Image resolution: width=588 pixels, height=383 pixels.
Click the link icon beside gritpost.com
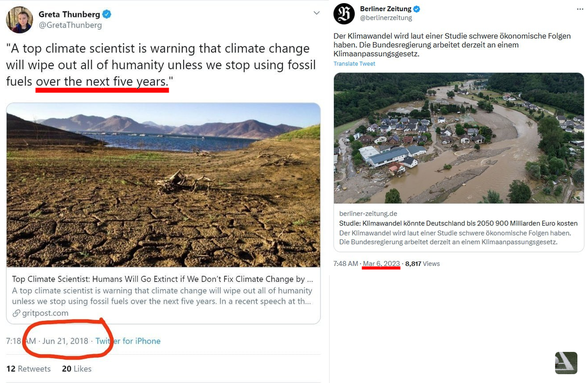click(17, 313)
